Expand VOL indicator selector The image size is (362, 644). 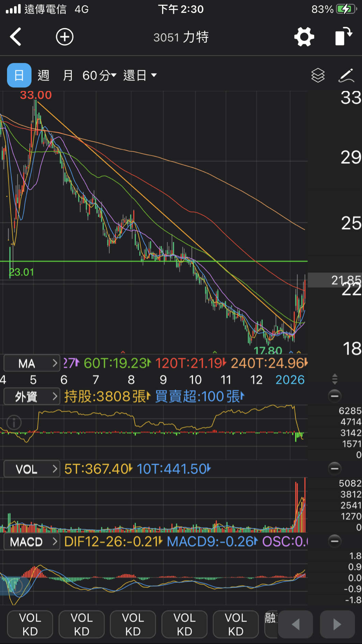click(x=32, y=469)
